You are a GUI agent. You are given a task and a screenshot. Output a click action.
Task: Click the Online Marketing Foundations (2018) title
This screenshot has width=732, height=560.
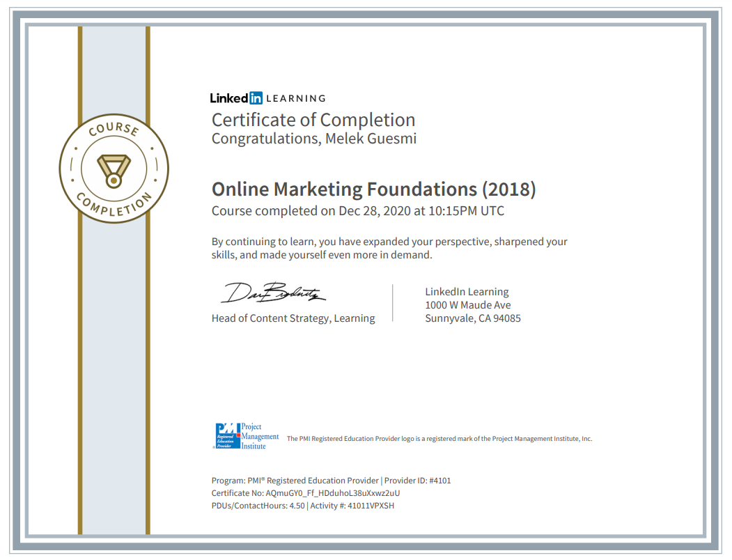(x=373, y=189)
